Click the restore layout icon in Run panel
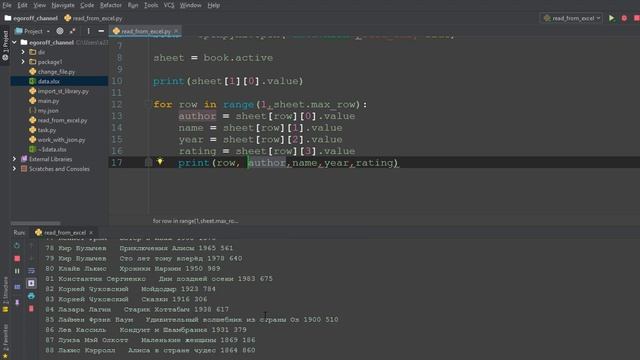The width and height of the screenshot is (640, 360). point(17,287)
